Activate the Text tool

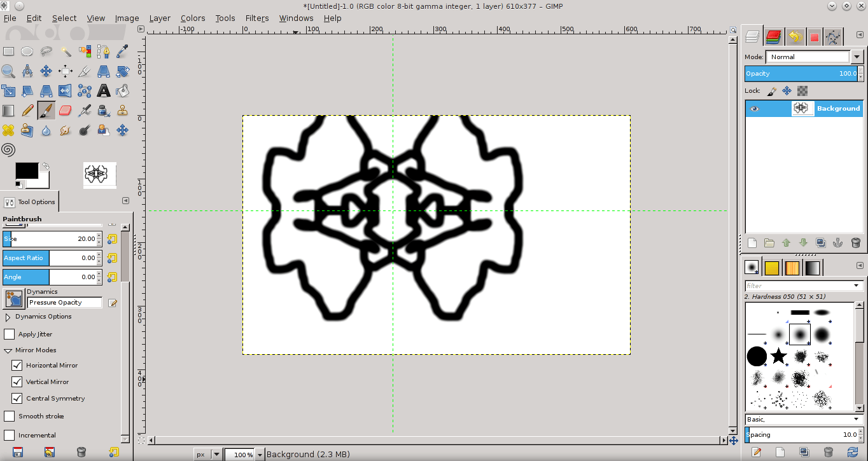point(104,90)
